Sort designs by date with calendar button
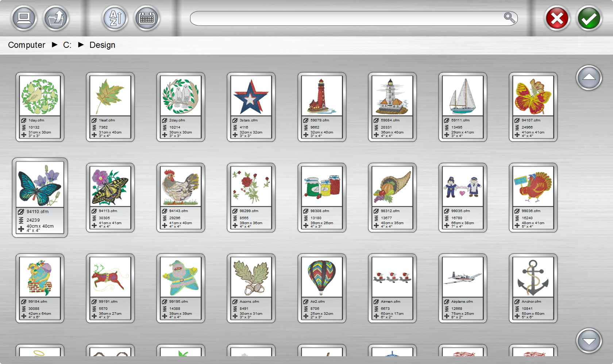The width and height of the screenshot is (613, 364). (147, 18)
